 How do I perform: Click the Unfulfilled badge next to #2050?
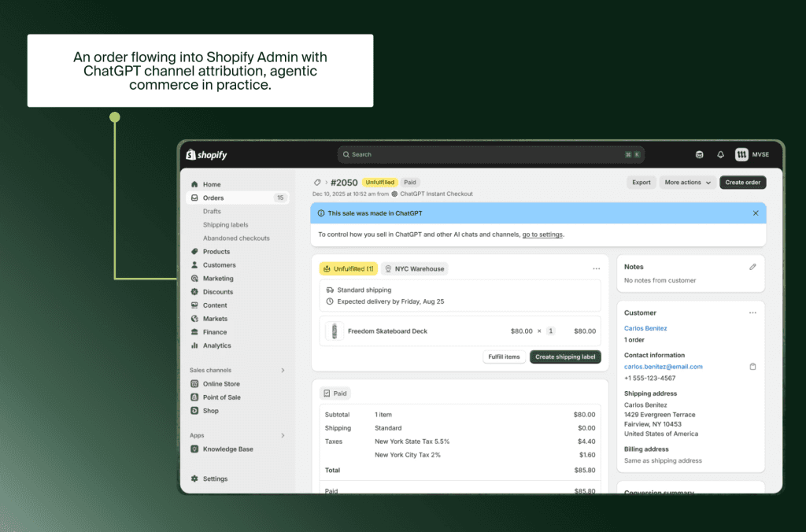point(380,183)
